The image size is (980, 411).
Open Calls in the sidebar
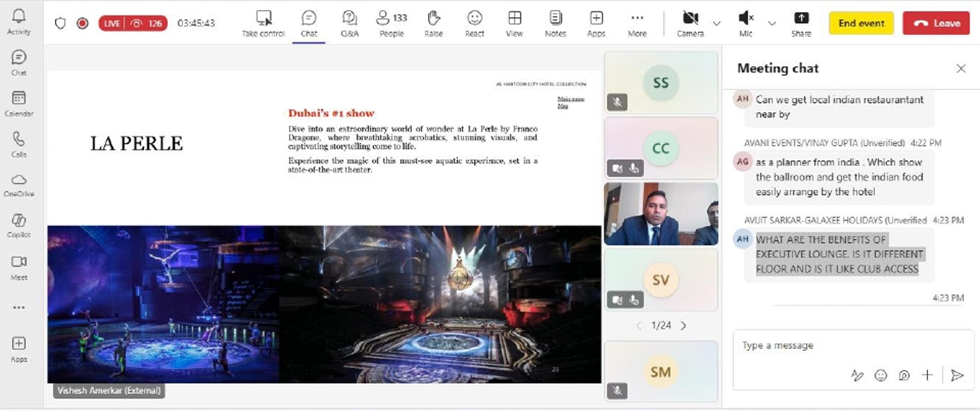(19, 145)
